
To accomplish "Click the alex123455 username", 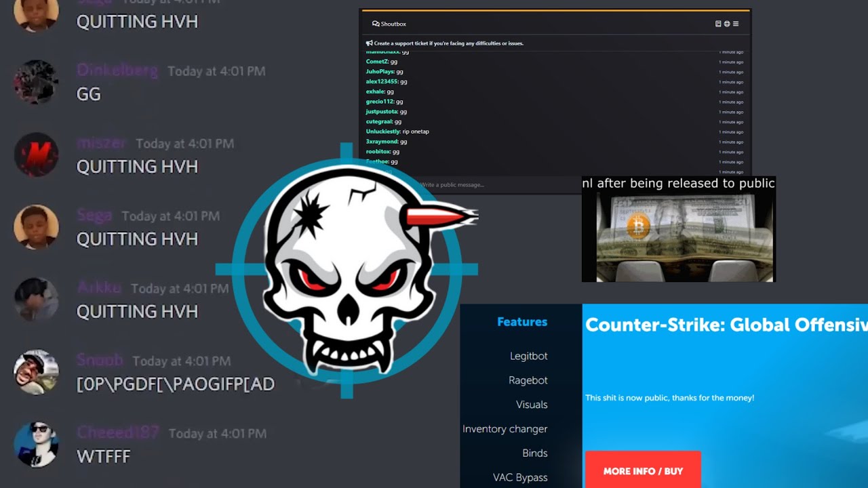I will coord(382,81).
